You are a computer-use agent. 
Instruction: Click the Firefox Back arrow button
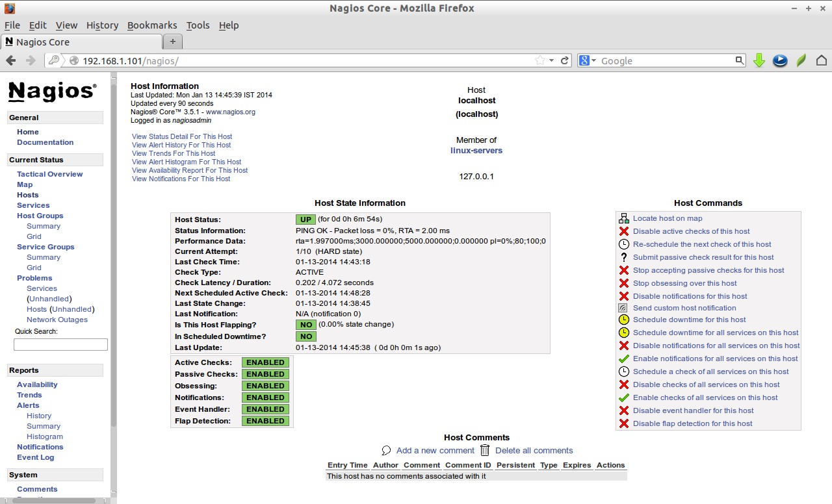(x=11, y=60)
